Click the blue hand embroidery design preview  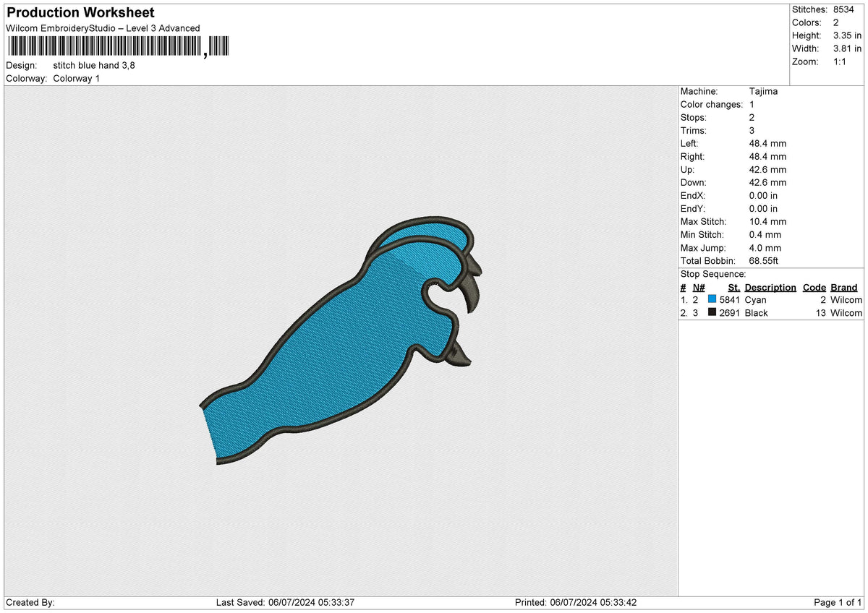[341, 340]
